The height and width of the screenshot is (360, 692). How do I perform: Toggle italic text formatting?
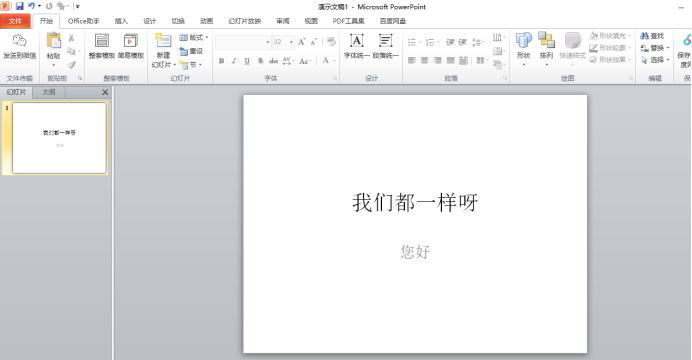[234, 61]
